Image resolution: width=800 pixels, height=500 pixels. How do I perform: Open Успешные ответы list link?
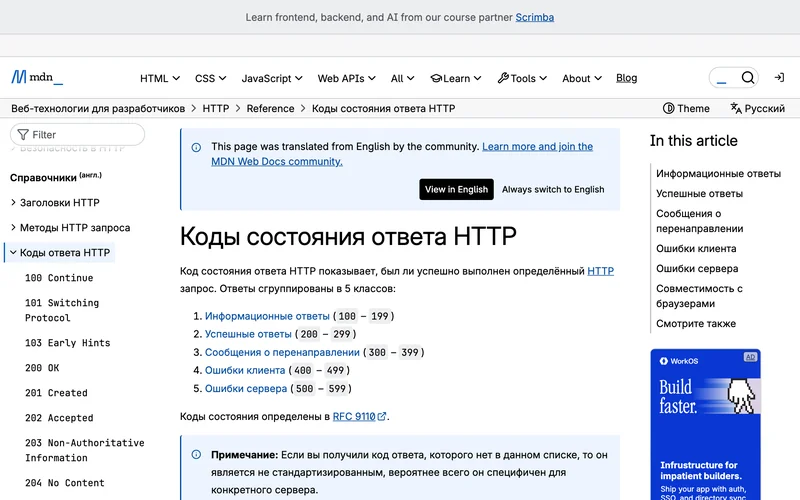pyautogui.click(x=248, y=334)
